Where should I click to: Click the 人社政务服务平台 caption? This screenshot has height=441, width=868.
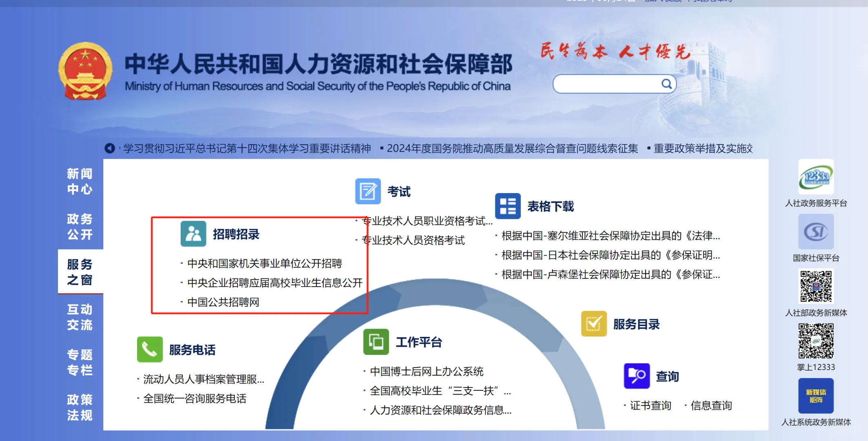coord(816,203)
